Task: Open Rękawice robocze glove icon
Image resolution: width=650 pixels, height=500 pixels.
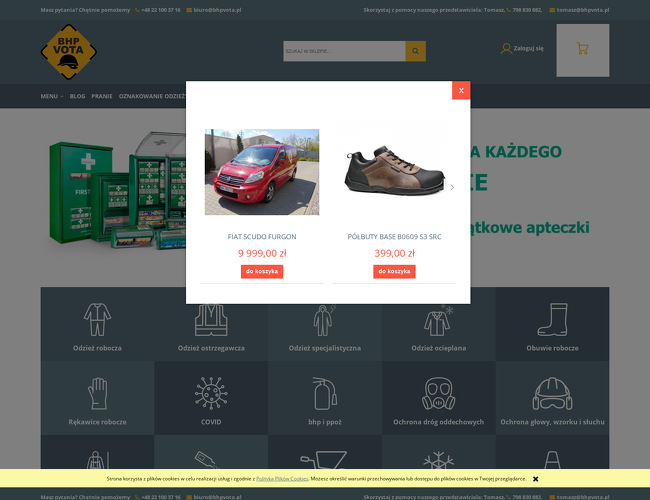Action: (x=97, y=393)
